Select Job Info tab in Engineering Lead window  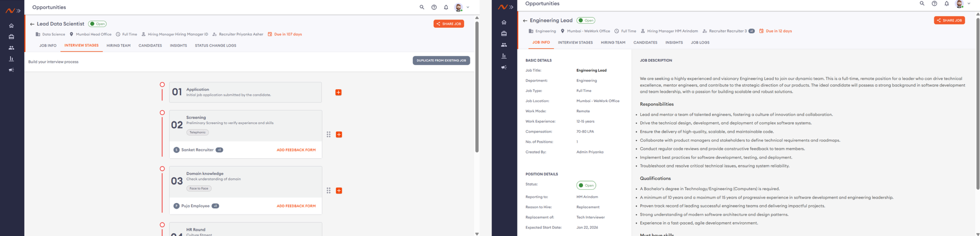pos(541,42)
